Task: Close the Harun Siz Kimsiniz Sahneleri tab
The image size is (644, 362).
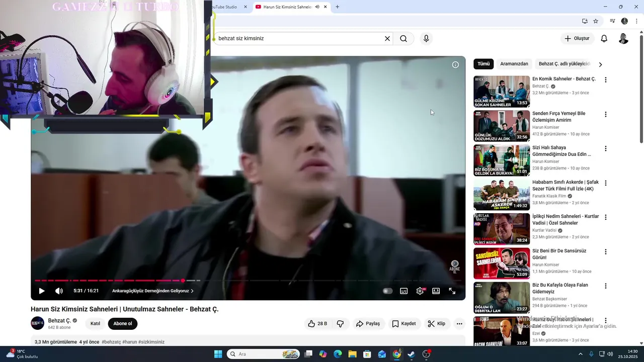Action: [x=326, y=7]
